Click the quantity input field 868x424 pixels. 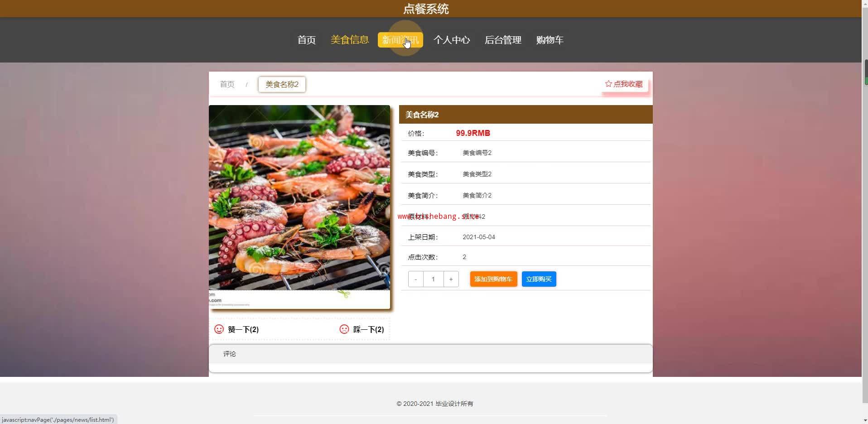tap(433, 279)
